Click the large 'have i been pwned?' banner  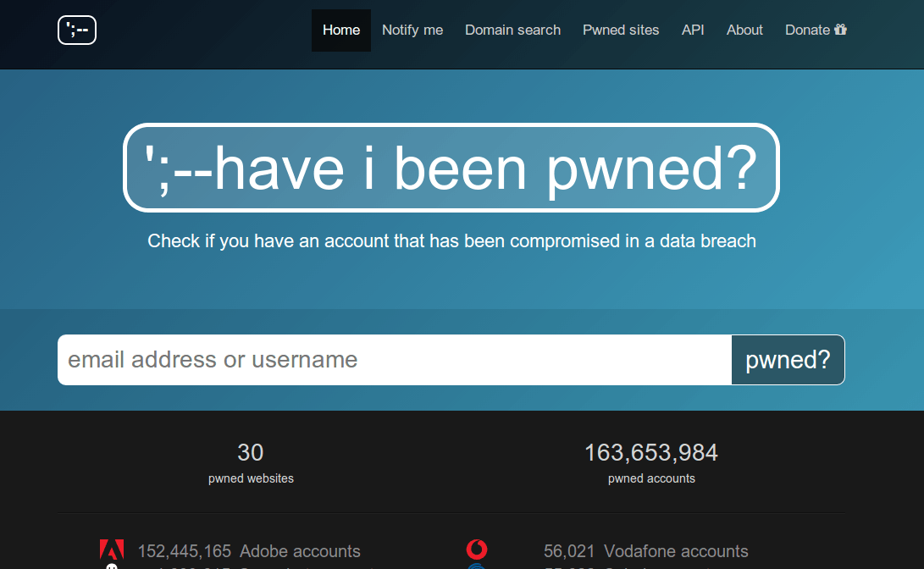[451, 168]
